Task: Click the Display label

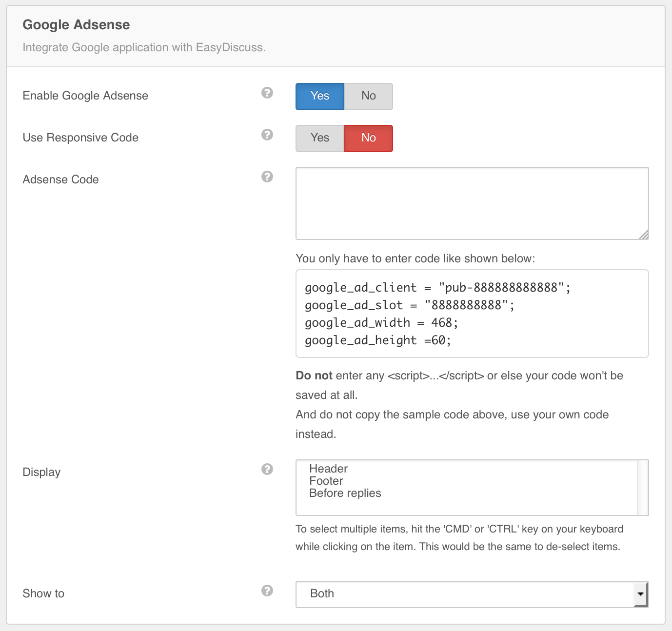Action: click(41, 472)
